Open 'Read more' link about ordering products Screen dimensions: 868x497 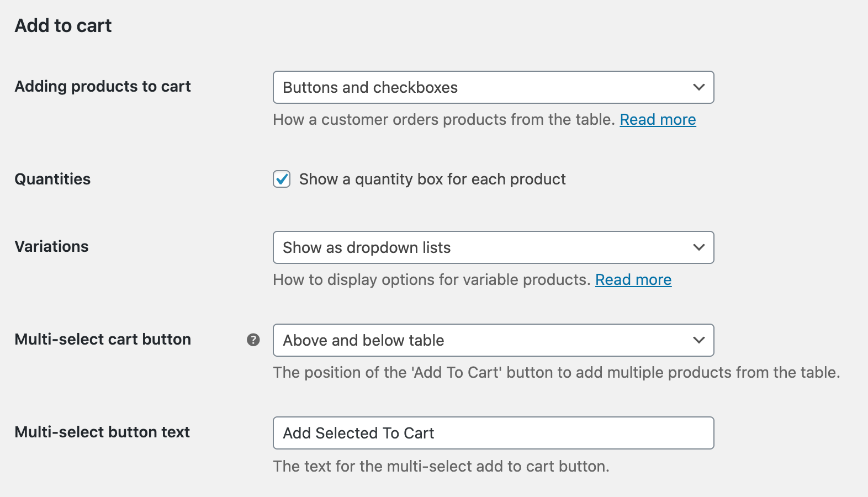[658, 120]
